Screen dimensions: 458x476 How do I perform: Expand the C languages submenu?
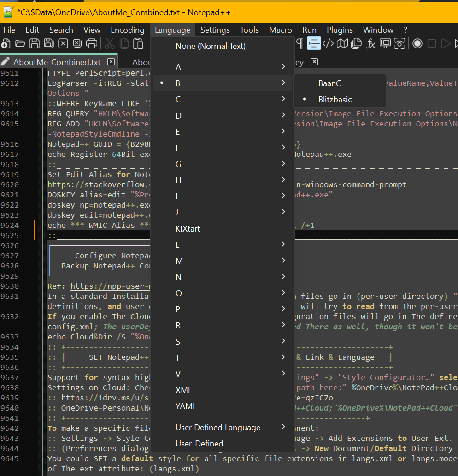click(223, 99)
